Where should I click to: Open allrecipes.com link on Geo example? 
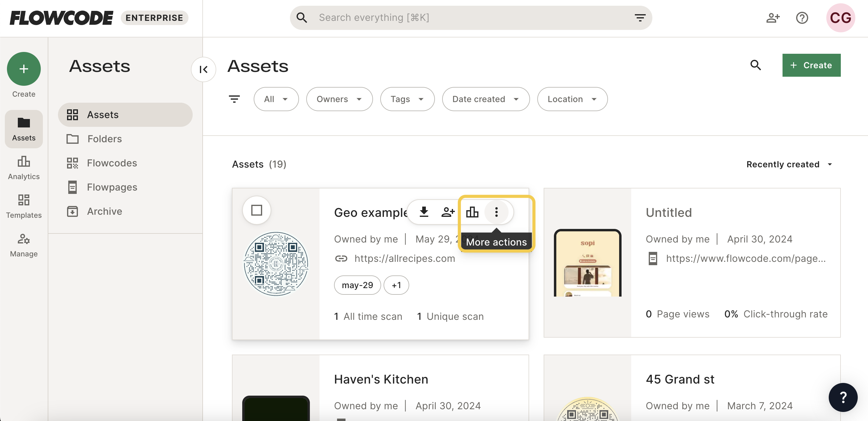[x=404, y=259]
